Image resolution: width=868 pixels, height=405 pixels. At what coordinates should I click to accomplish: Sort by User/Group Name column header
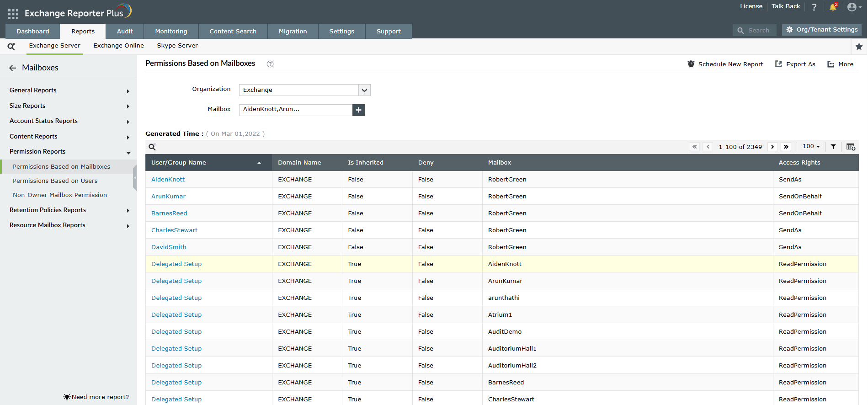(179, 163)
